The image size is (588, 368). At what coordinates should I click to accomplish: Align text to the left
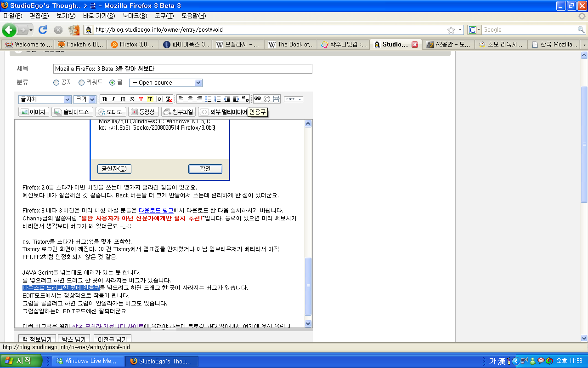click(181, 99)
